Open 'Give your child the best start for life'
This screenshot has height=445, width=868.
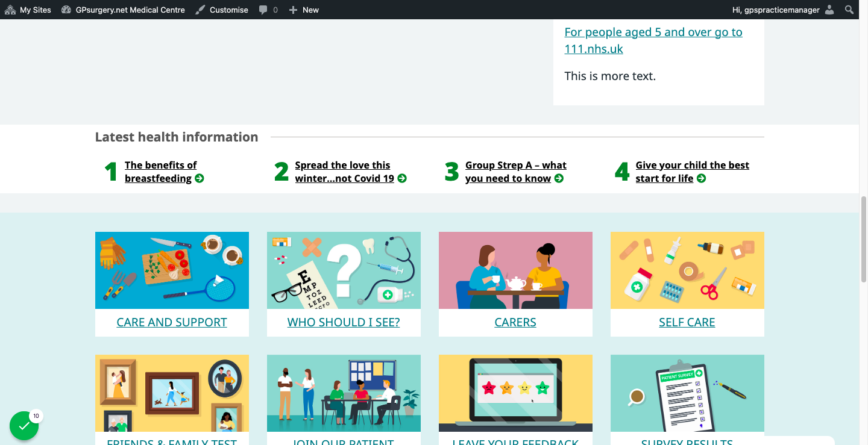click(x=692, y=172)
